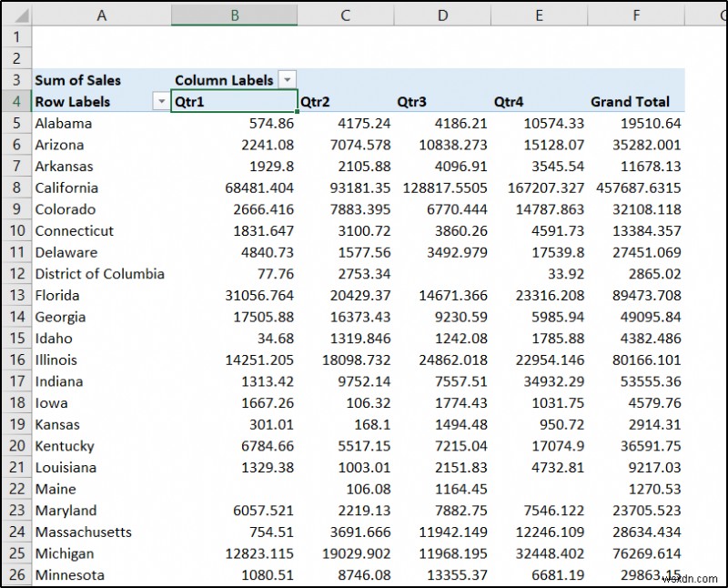Select column D header
The width and height of the screenshot is (728, 588).
[442, 15]
